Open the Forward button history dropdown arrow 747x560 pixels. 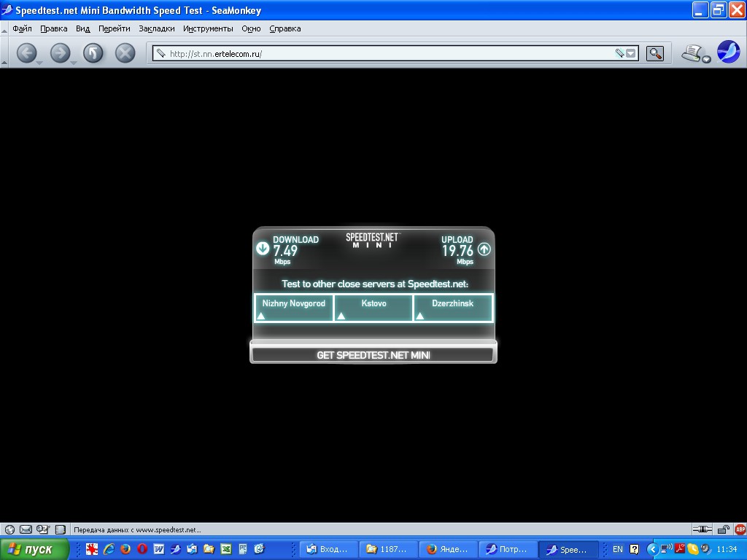pos(73,63)
